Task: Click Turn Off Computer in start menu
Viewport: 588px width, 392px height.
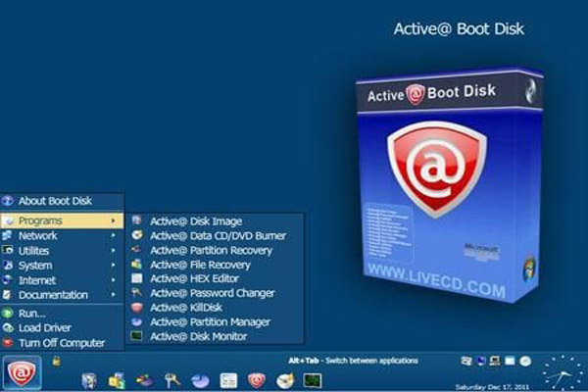Action: [63, 343]
